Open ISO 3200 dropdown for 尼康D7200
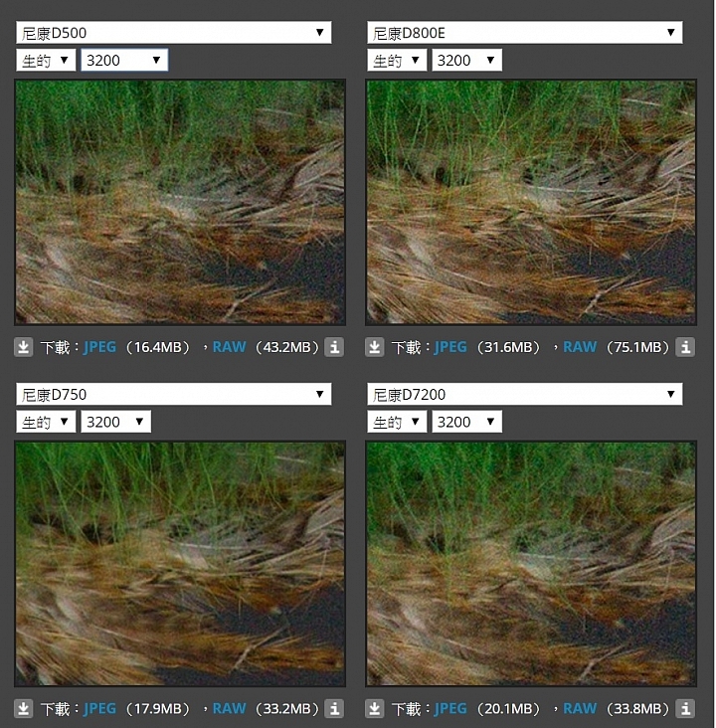This screenshot has width=716, height=728. (x=466, y=422)
